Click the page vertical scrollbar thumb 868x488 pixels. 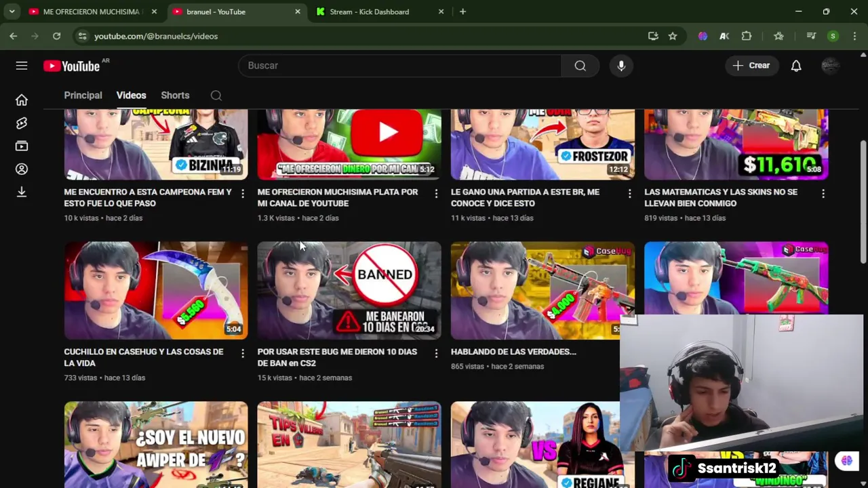click(863, 202)
